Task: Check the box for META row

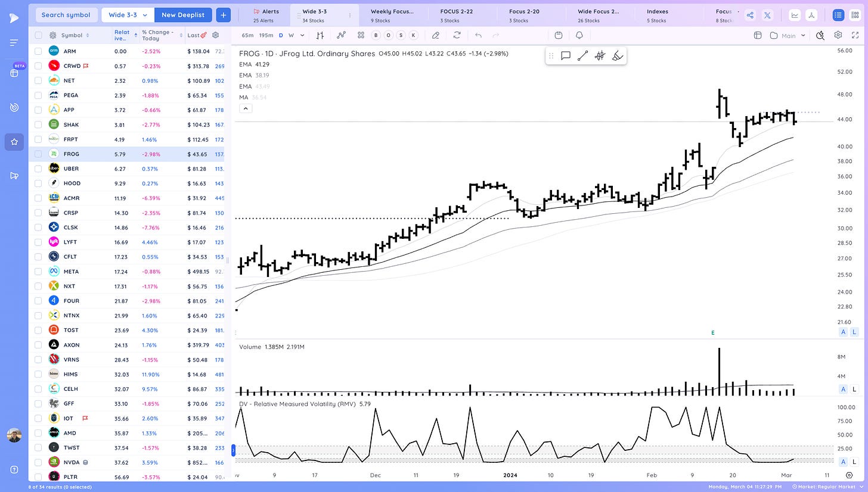Action: tap(38, 271)
